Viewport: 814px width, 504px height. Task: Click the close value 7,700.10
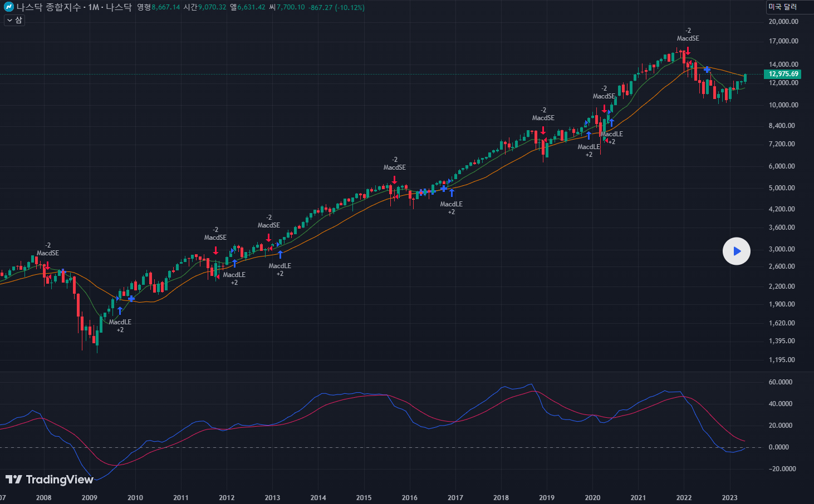[x=291, y=7]
